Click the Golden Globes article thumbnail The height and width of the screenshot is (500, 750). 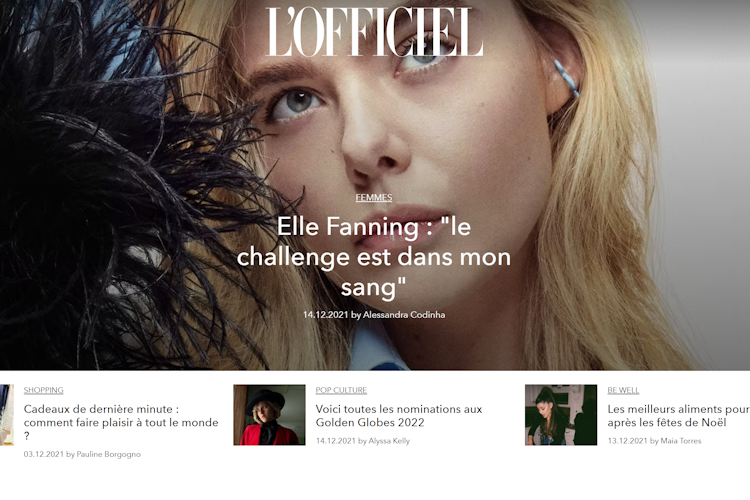(x=269, y=415)
